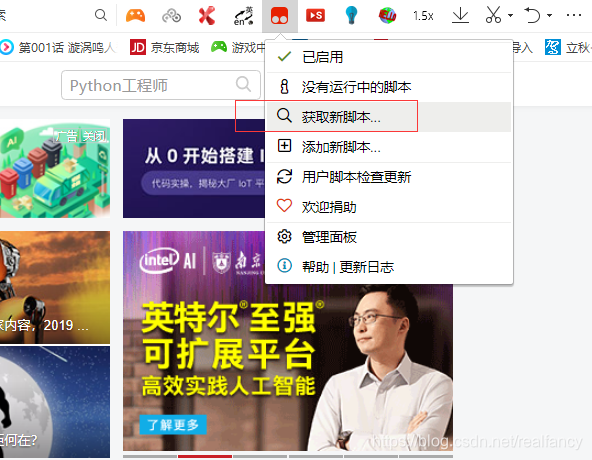592x460 pixels.
Task: Open the three-dot more menu
Action: tap(574, 15)
